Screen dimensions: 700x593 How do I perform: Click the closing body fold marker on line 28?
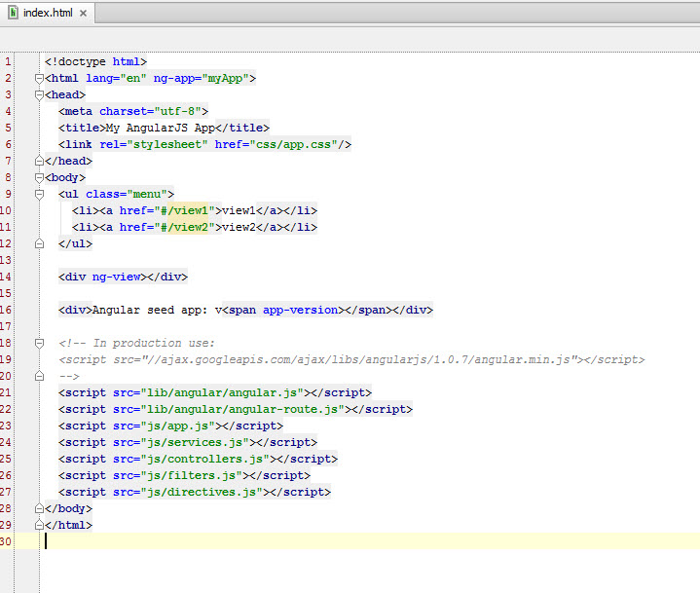pos(39,508)
